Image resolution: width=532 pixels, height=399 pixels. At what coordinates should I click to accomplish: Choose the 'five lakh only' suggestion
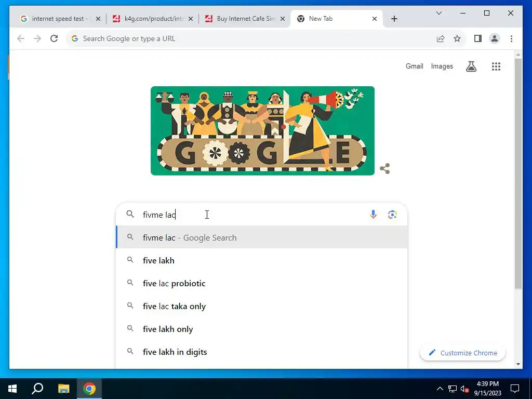click(x=262, y=329)
